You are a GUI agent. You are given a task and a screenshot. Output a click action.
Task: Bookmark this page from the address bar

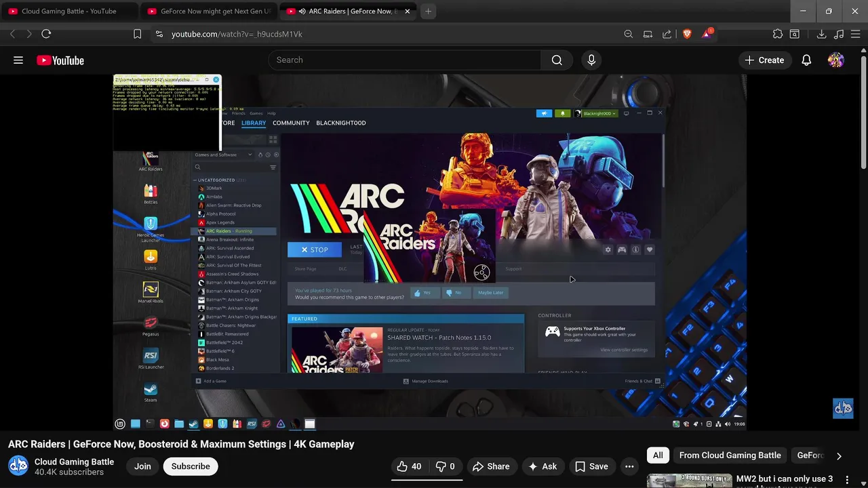137,34
